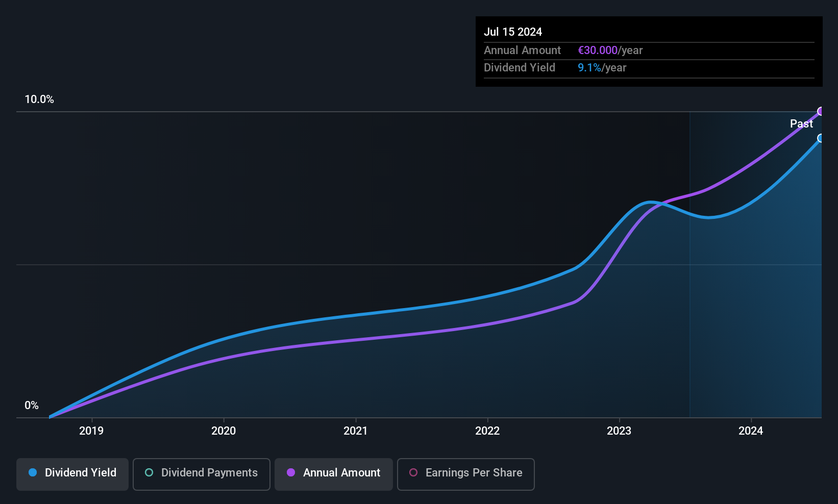Click the Jul 15 2024 tooltip date
Screen dimensions: 838x504
pyautogui.click(x=513, y=32)
